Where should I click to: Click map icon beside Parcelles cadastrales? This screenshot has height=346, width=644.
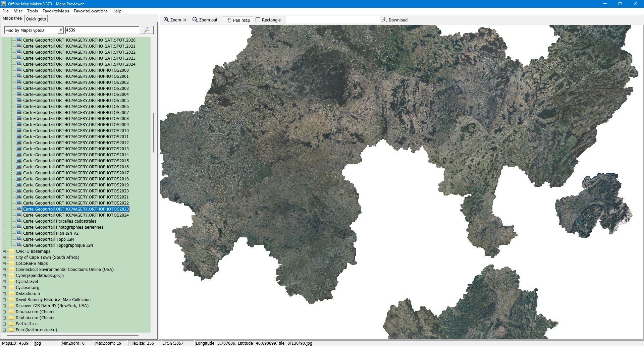[x=18, y=221]
